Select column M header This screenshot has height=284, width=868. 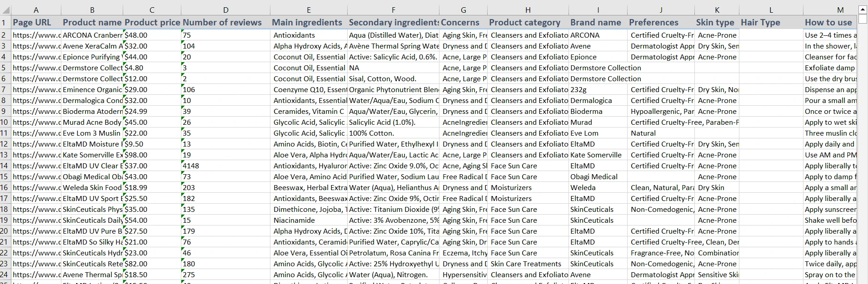[x=830, y=10]
